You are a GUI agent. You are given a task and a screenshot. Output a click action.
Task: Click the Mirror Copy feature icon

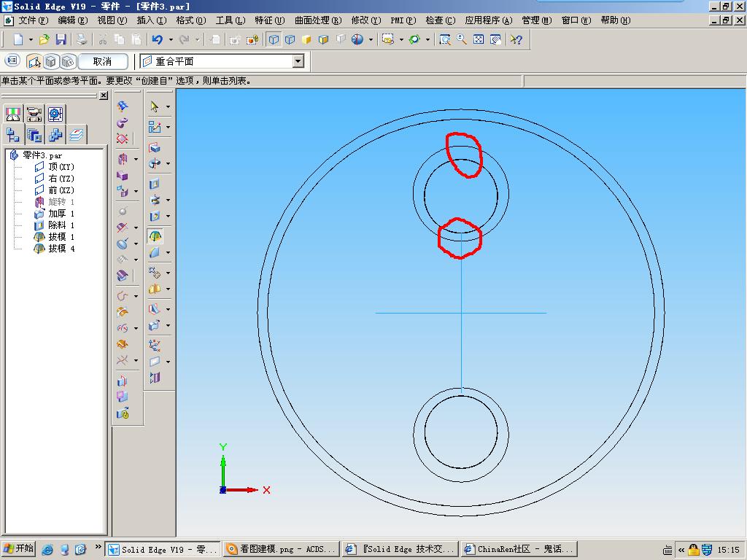point(154,289)
